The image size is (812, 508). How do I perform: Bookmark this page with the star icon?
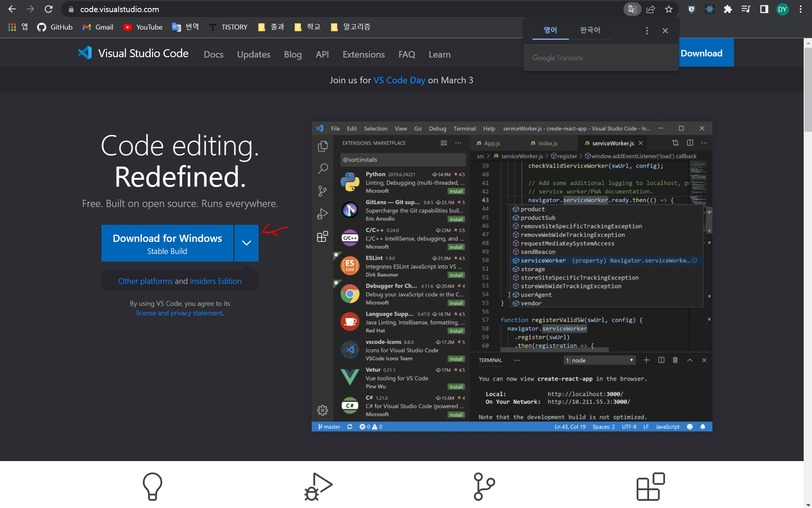(669, 9)
